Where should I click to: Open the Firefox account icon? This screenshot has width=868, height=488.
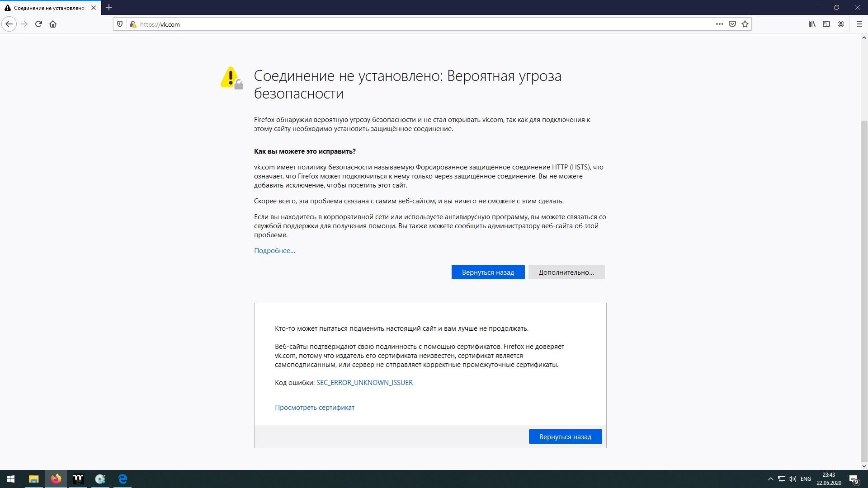click(x=841, y=24)
